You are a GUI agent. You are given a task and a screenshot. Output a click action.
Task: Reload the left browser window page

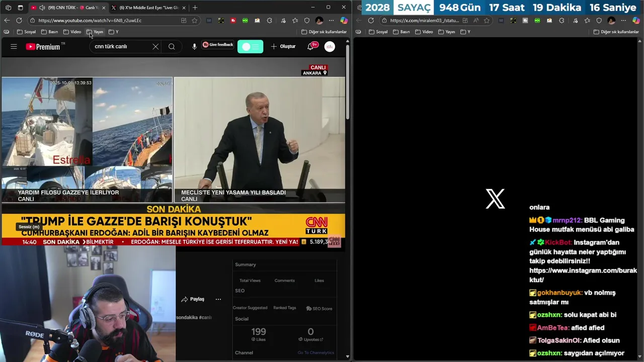(x=19, y=20)
